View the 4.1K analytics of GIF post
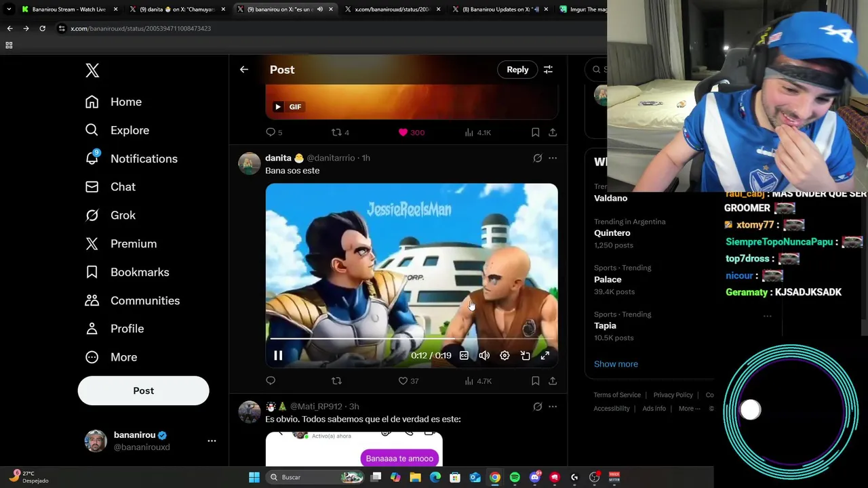Screen dimensions: 868x488 click(477, 133)
